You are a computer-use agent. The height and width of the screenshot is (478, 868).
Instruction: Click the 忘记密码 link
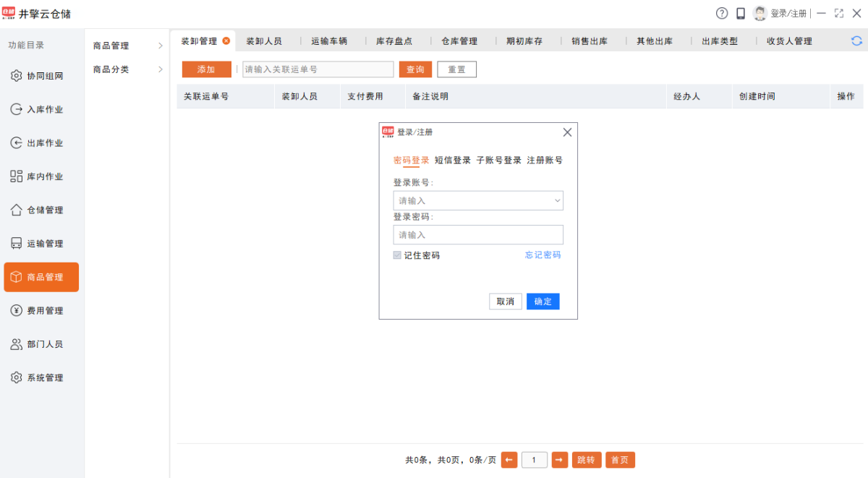[x=542, y=255]
